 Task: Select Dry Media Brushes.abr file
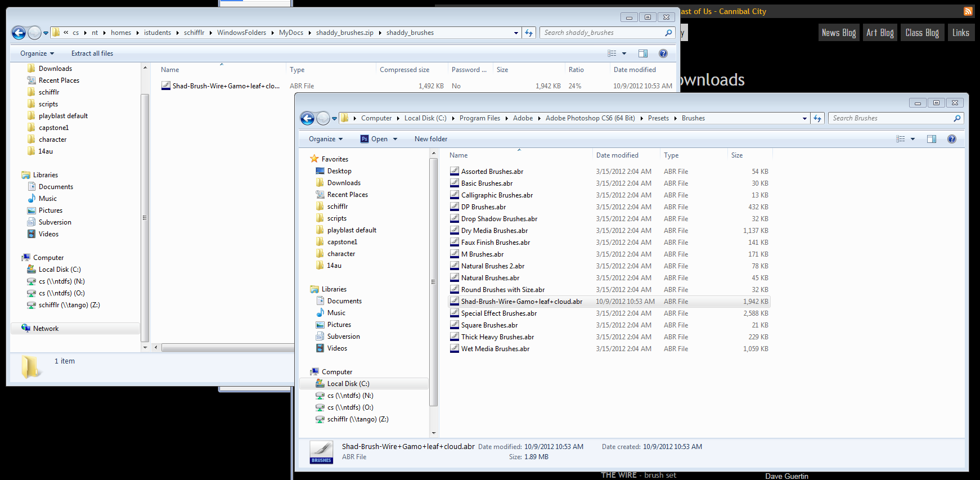[x=494, y=231]
